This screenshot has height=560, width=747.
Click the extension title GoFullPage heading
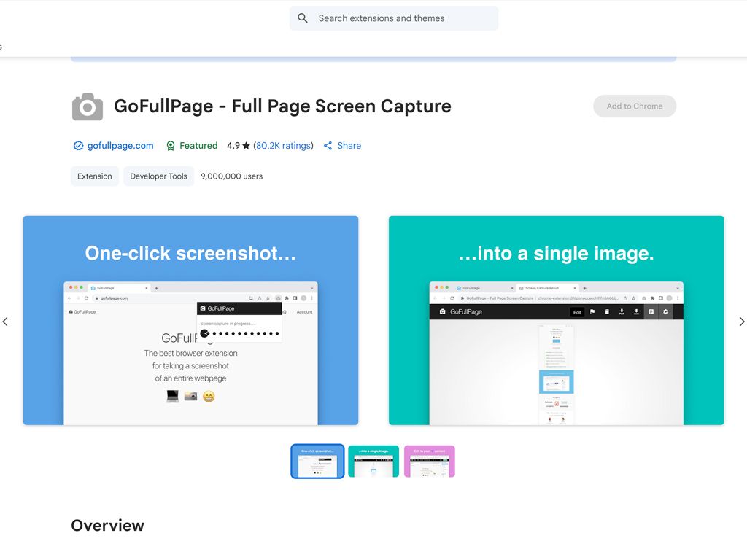pyautogui.click(x=282, y=106)
